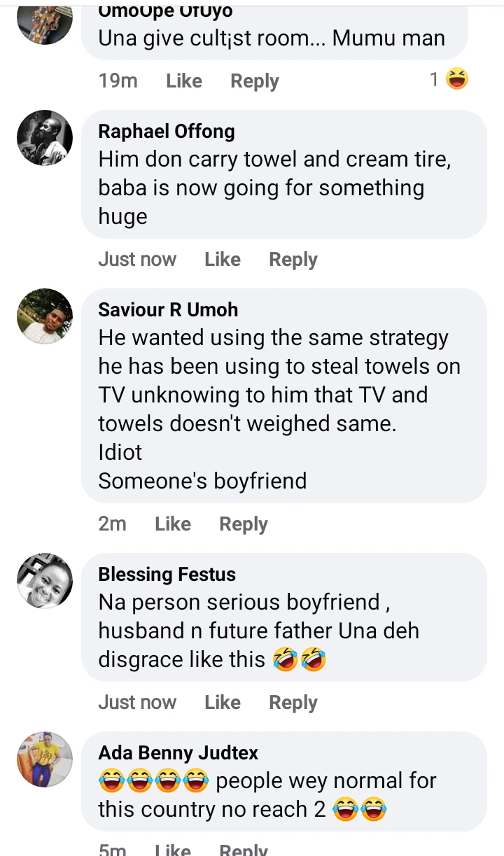Image resolution: width=504 pixels, height=856 pixels.
Task: Open Saviour R Umoh's profile picture
Action: [45, 316]
